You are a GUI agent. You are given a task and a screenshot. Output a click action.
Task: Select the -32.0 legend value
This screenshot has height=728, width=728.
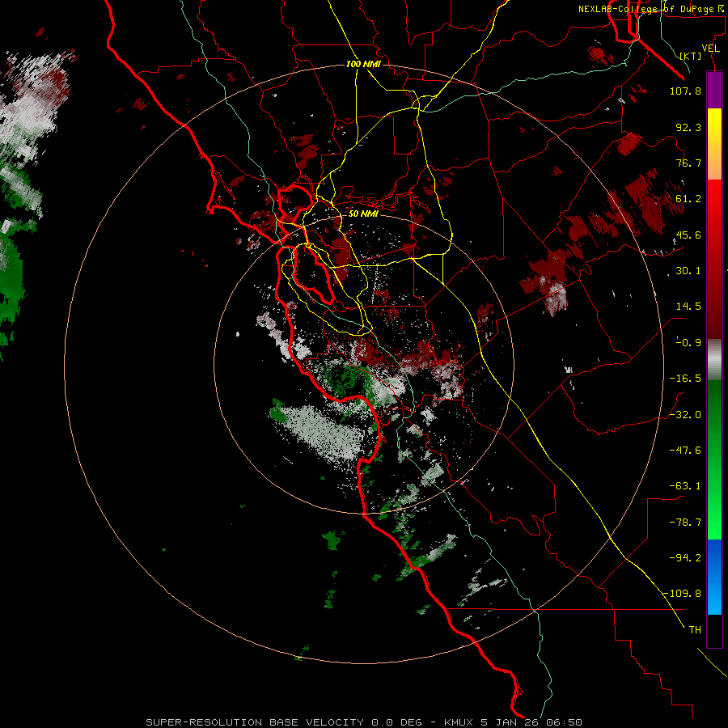685,415
